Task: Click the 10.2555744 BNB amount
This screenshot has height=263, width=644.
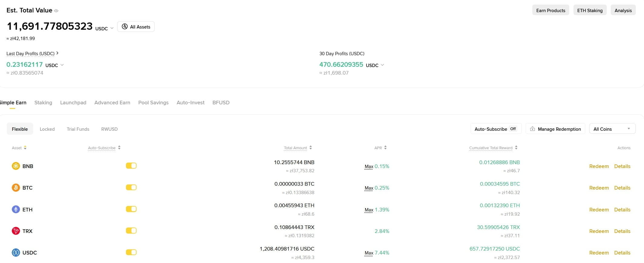Action: coord(294,162)
